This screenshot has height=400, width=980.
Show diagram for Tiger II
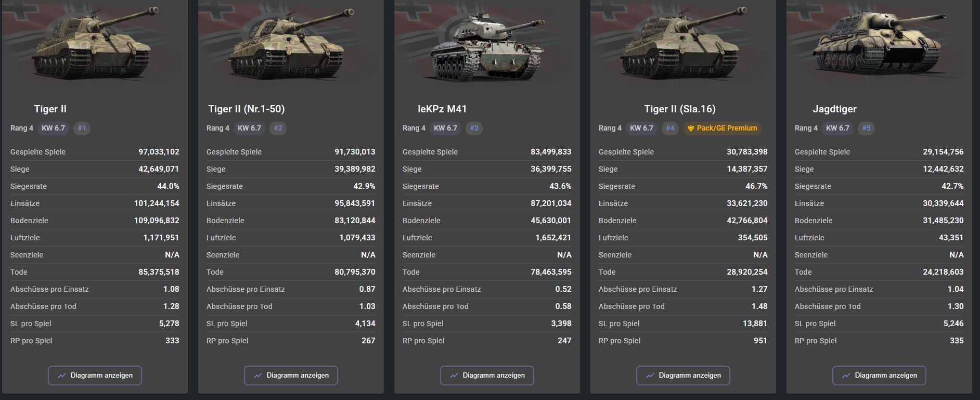(x=95, y=376)
